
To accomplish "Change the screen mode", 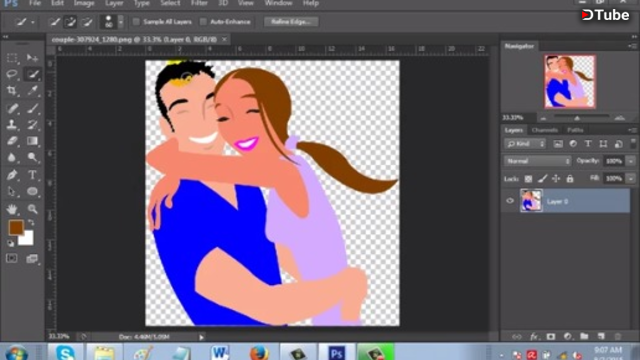I will [x=32, y=258].
